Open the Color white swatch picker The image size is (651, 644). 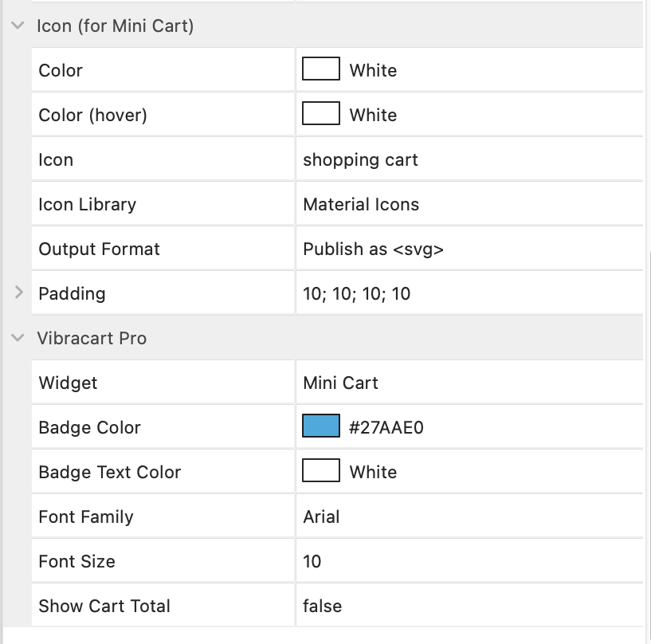tap(321, 69)
